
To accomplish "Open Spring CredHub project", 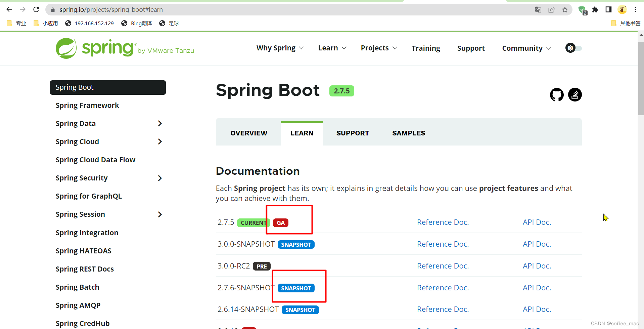I will pos(83,323).
